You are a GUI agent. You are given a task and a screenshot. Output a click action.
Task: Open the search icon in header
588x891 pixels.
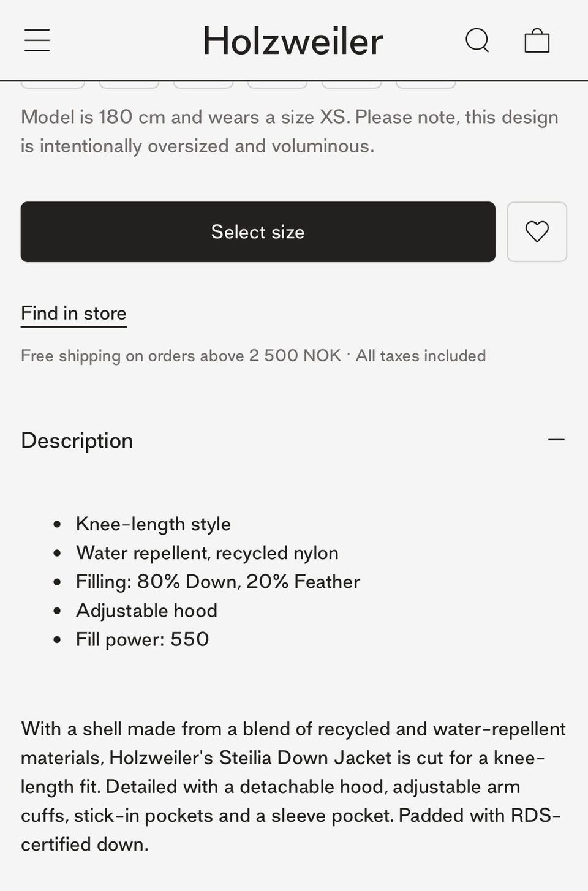click(x=477, y=40)
